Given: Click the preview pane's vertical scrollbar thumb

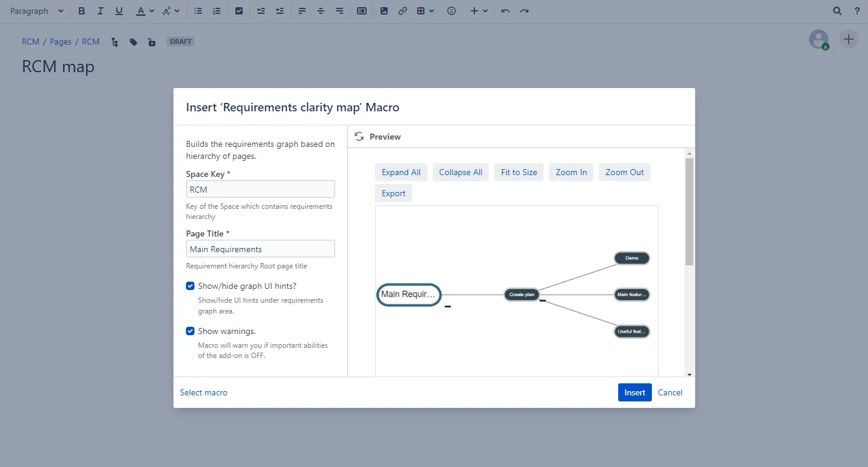Looking at the screenshot, I should coord(689,211).
